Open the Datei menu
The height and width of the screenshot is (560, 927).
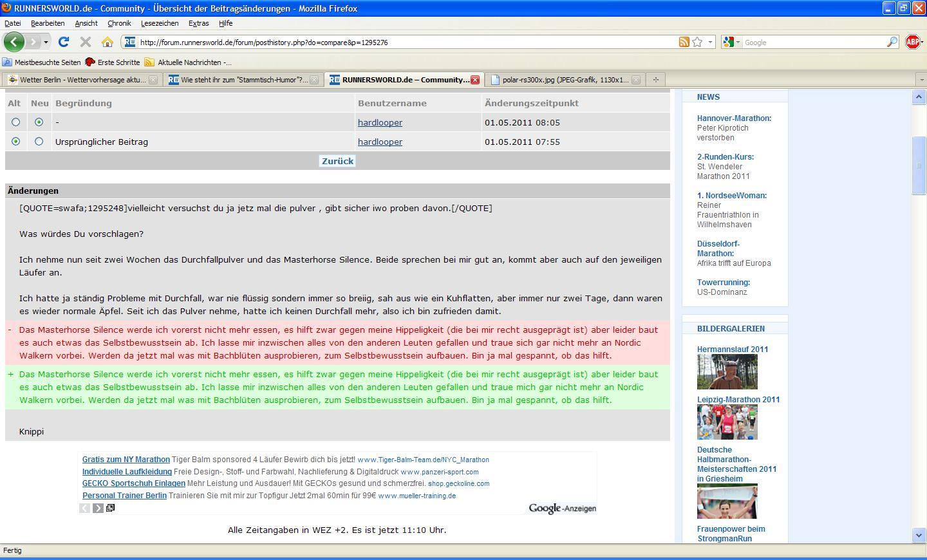(12, 23)
